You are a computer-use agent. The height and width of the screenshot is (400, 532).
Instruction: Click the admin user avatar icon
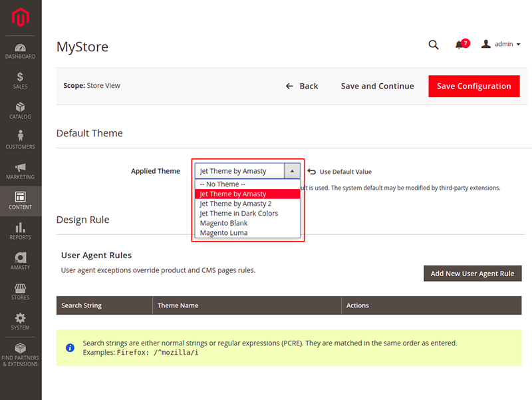pyautogui.click(x=486, y=44)
